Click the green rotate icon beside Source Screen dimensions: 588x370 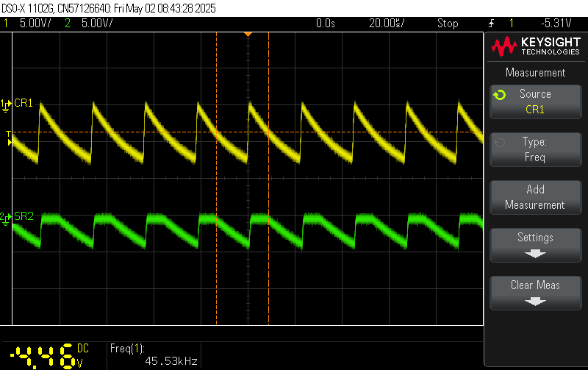499,95
